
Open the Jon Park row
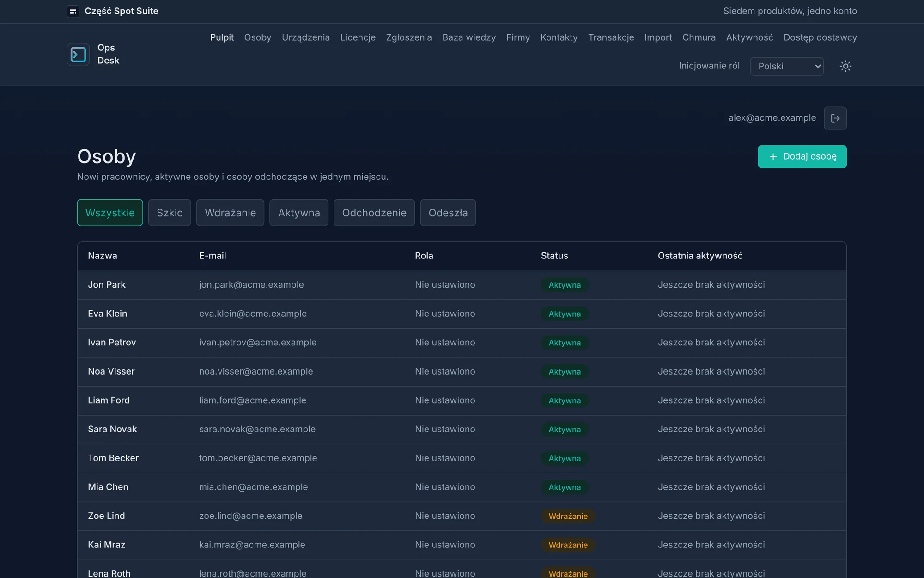(x=462, y=285)
